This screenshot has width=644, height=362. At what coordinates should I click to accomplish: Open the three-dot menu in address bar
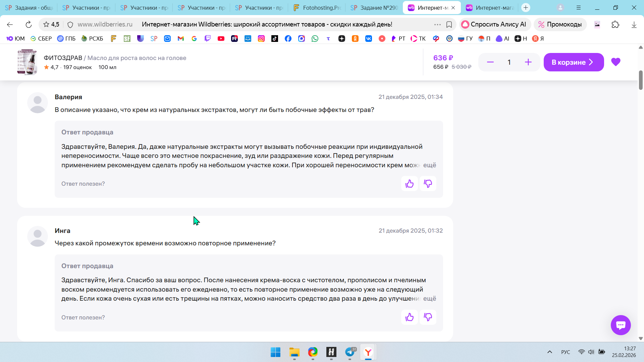click(x=437, y=24)
